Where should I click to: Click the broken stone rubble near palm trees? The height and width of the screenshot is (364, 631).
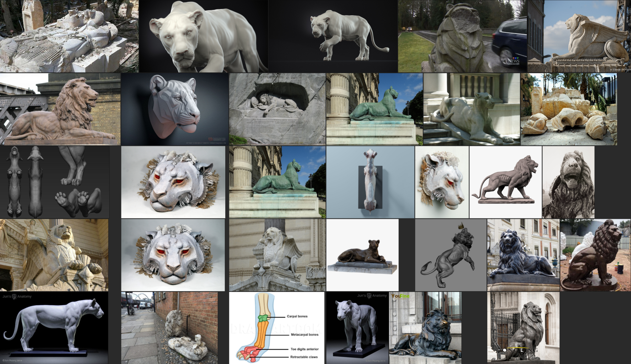click(569, 109)
